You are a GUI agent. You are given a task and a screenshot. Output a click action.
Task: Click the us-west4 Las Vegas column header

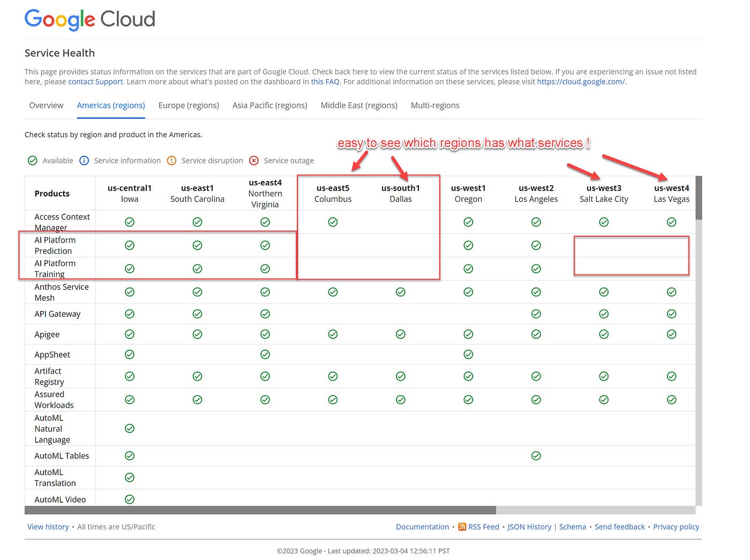coord(672,193)
